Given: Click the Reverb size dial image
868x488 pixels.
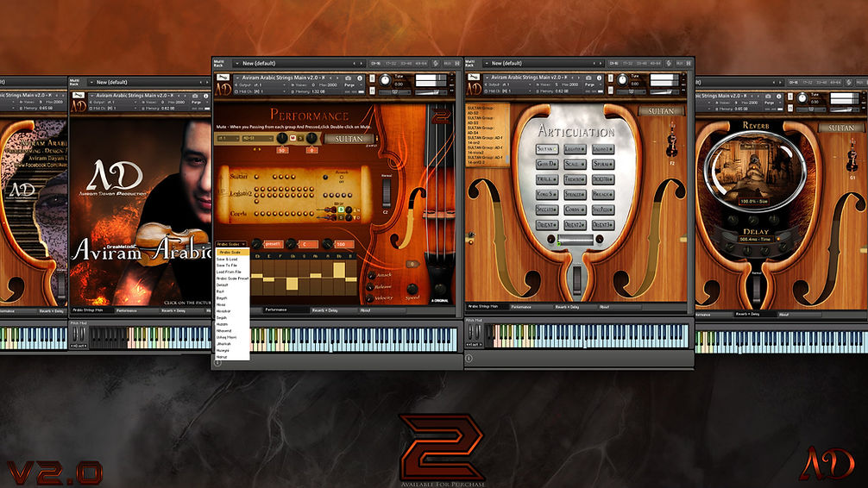Looking at the screenshot, I should pyautogui.click(x=754, y=171).
